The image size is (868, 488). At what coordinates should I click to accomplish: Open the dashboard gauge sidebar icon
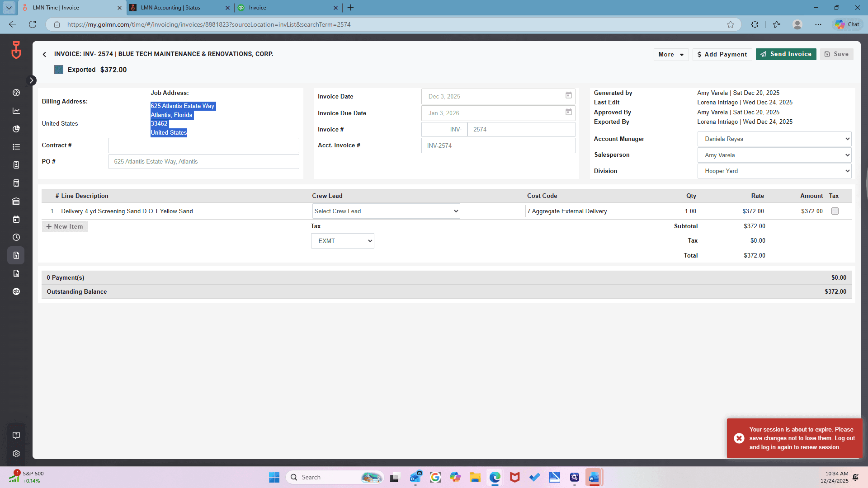click(x=16, y=93)
